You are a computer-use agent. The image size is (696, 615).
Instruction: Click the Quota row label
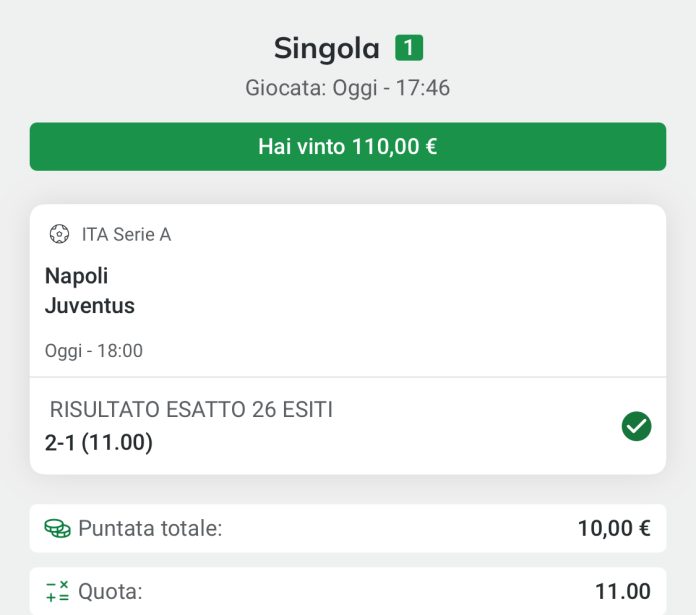pyautogui.click(x=110, y=591)
